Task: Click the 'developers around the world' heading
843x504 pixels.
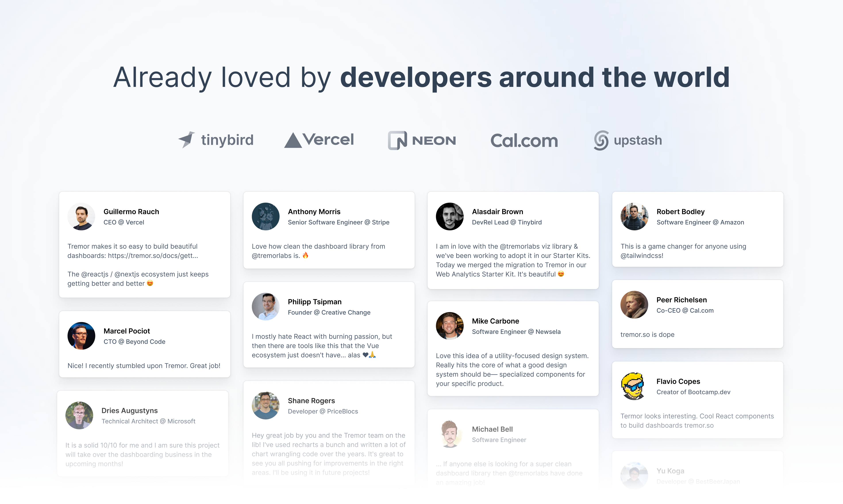Action: [535, 77]
